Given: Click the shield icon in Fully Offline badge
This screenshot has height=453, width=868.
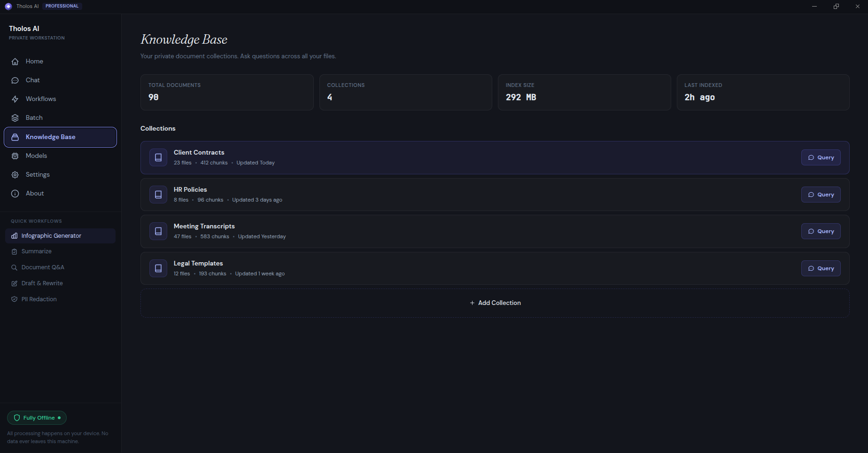Looking at the screenshot, I should click(x=17, y=418).
